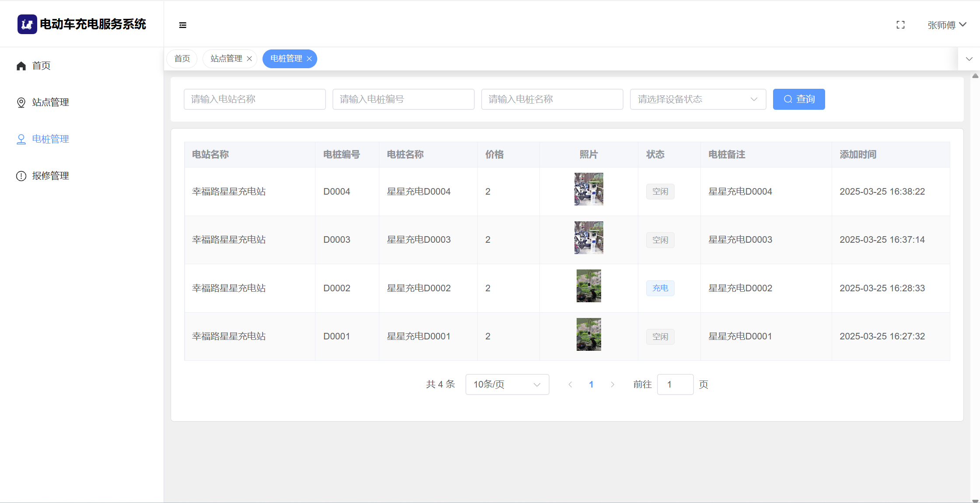
Task: Click the 请输入电站名称 input field
Action: [x=254, y=99]
